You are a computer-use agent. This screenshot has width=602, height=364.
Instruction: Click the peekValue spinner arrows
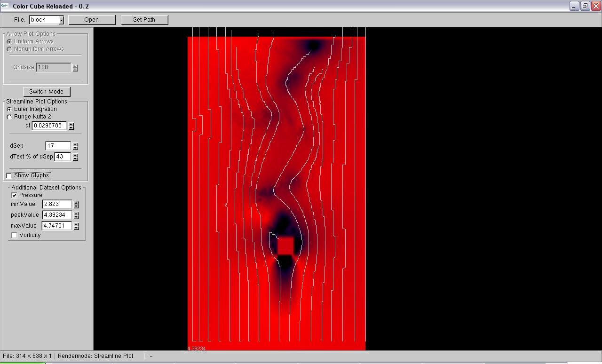76,215
